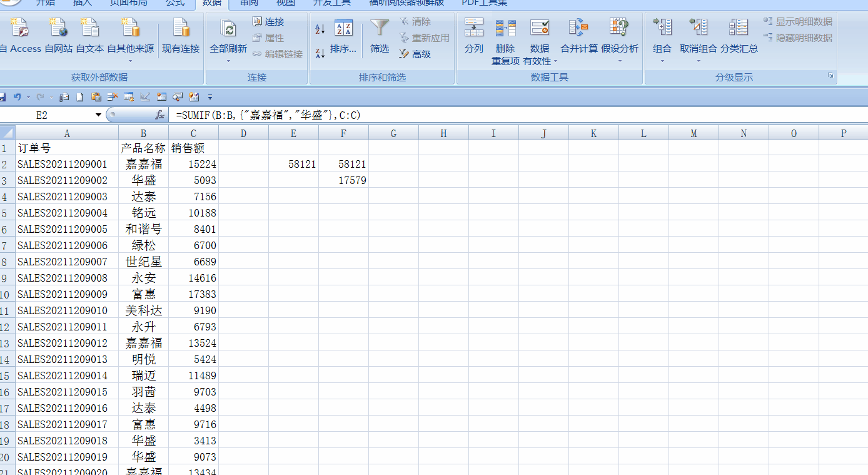Open the Refresh All (全部刷新) dropdown
The image size is (868, 475).
point(228,61)
